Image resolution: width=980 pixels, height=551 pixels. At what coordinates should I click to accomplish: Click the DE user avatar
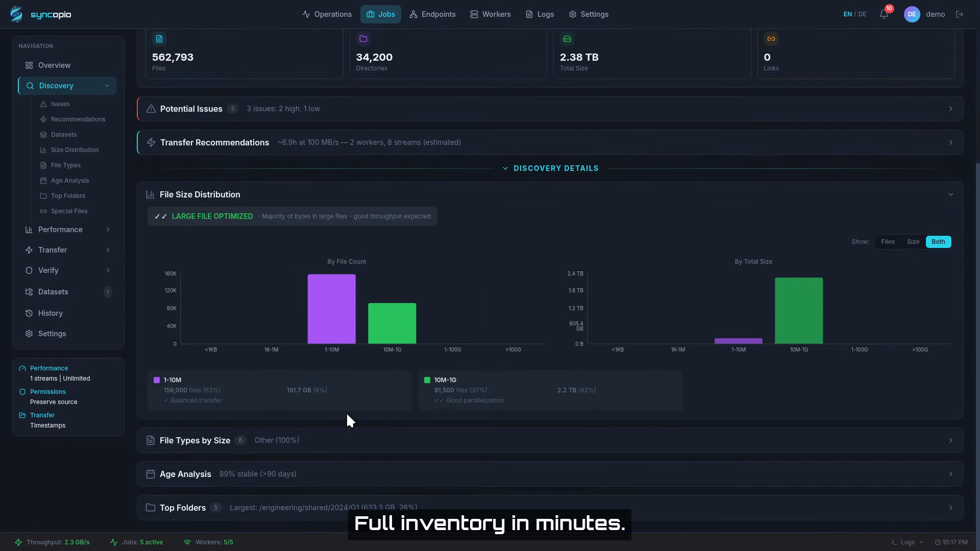912,14
